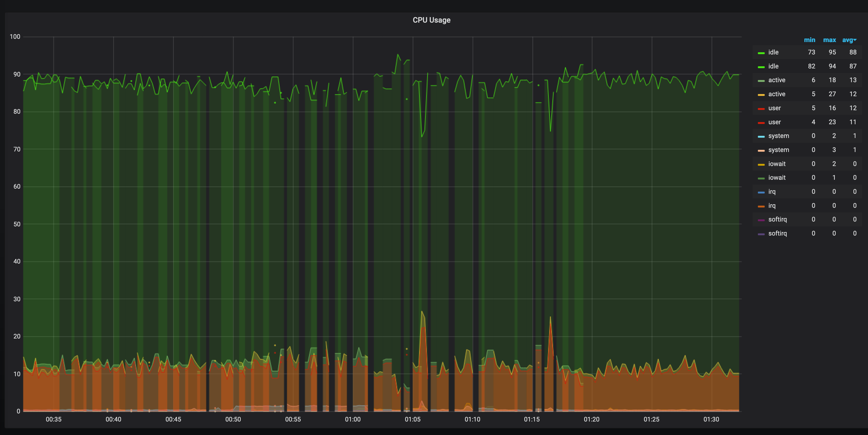Click color swatch of idle series averaging 88
868x435 pixels.
(x=761, y=53)
